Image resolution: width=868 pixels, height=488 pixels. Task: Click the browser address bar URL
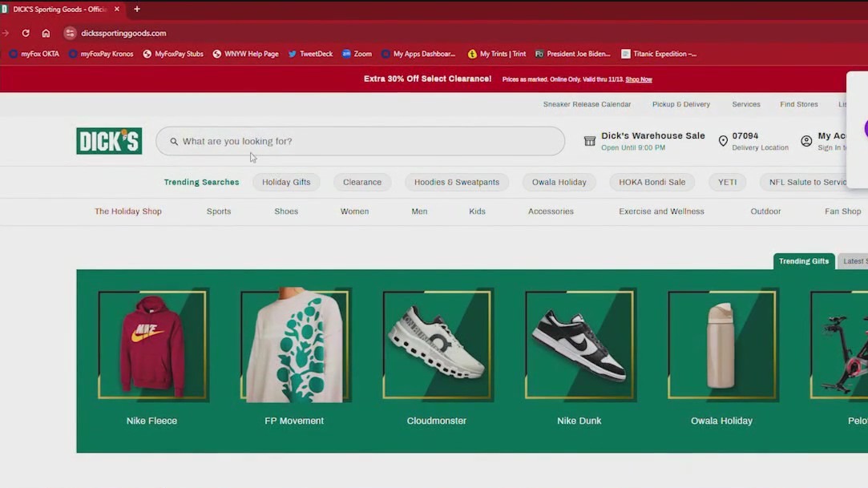coord(123,33)
